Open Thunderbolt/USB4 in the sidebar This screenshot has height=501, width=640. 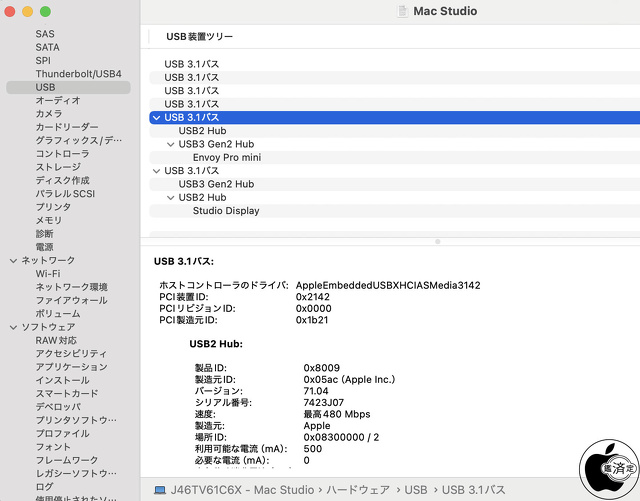pos(78,74)
